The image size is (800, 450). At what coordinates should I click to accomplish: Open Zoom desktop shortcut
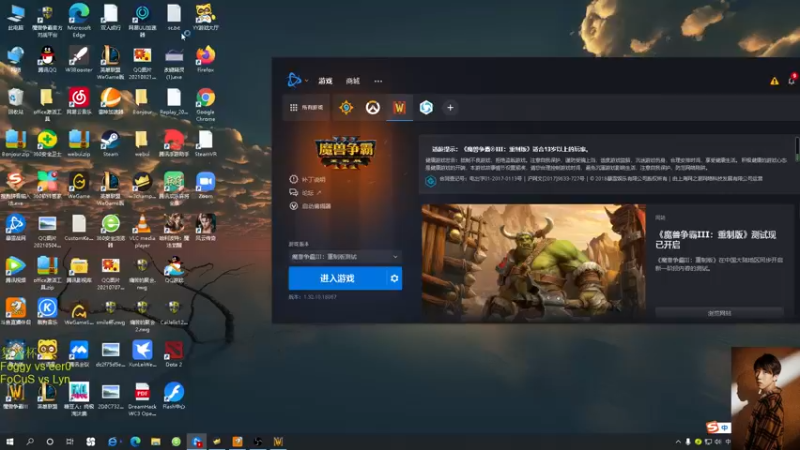[205, 186]
